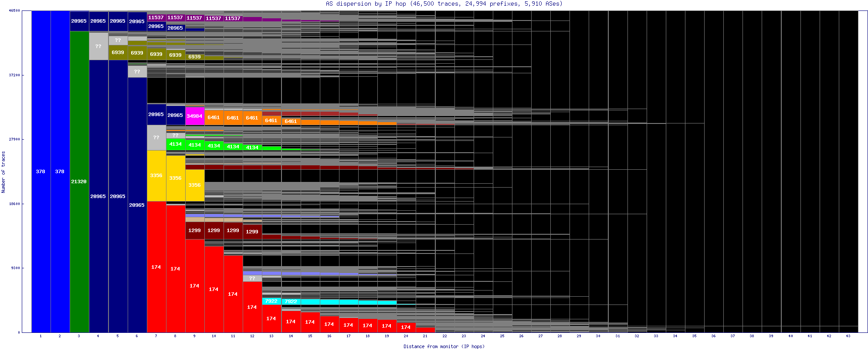868x349 pixels.
Task: Select the red 174 block in hop 16
Action: pyautogui.click(x=329, y=324)
